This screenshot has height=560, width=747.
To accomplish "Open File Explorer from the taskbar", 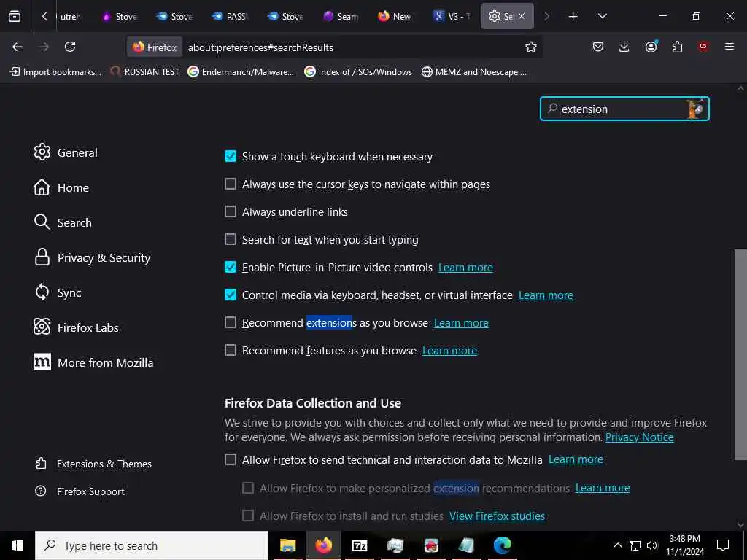I will tap(287, 545).
